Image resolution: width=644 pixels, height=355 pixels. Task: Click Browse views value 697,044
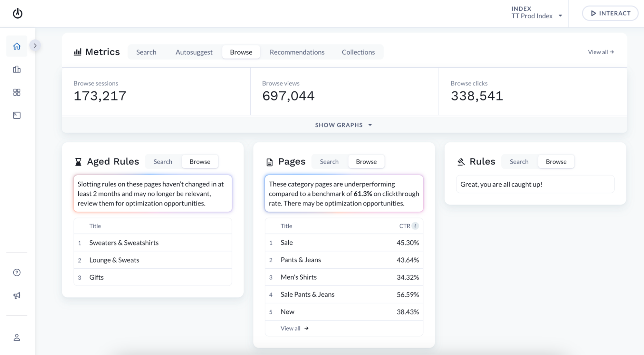[x=288, y=96]
